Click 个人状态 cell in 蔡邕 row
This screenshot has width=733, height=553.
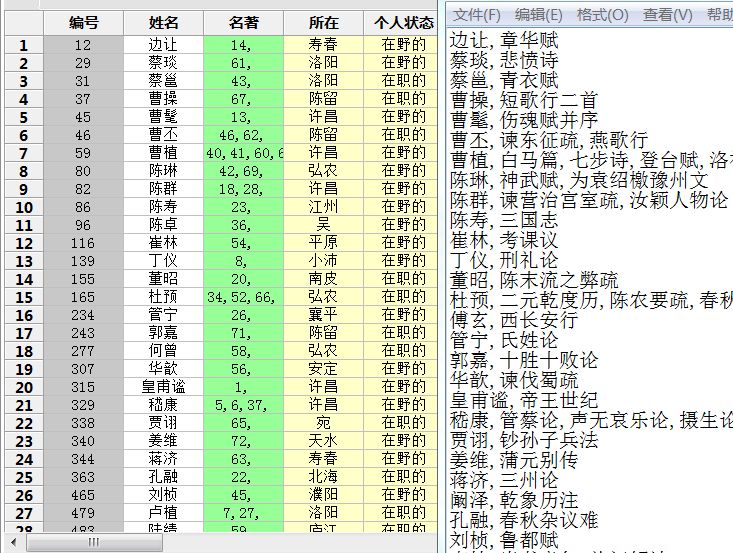(x=401, y=81)
